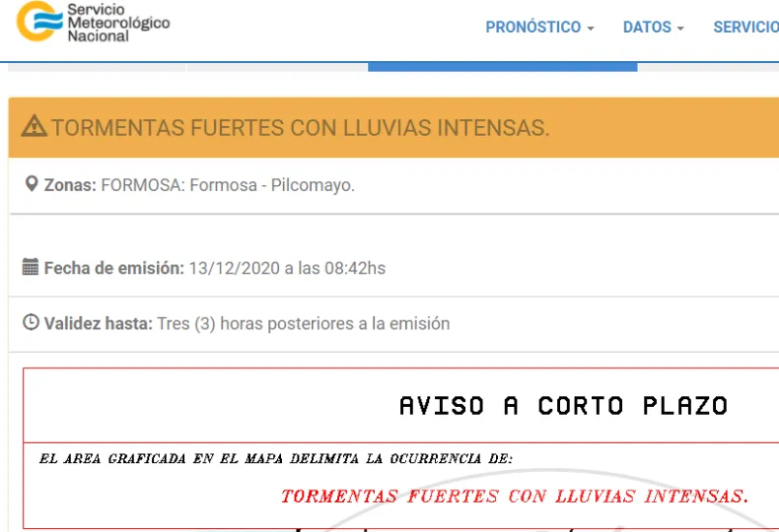Click the red TORMENTAS FUERTES CON LLUVIAS INTENSAS text
The image size is (779, 532).
tap(515, 496)
